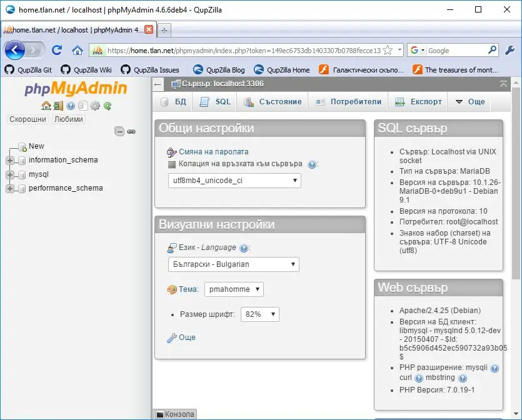Collapse top menu with double-arrow icon
The height and width of the screenshot is (420, 522).
504,84
